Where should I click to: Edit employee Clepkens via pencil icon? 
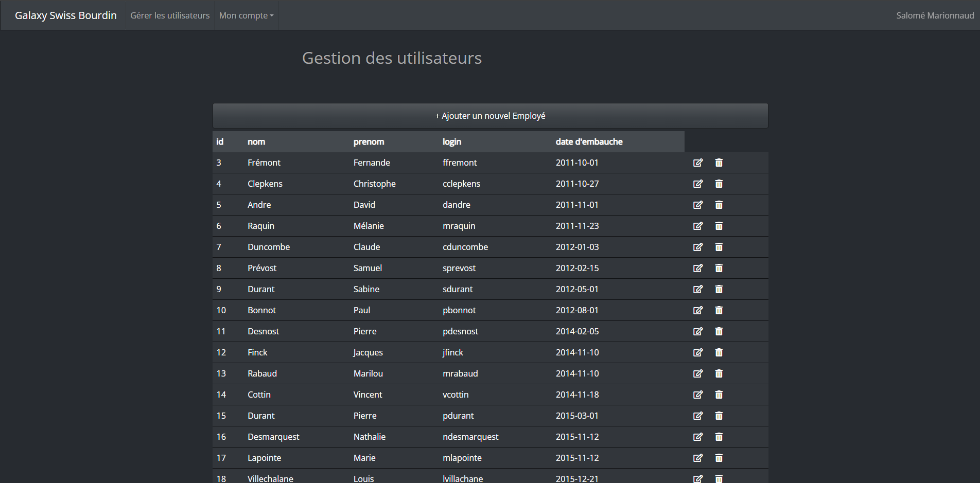(x=697, y=184)
